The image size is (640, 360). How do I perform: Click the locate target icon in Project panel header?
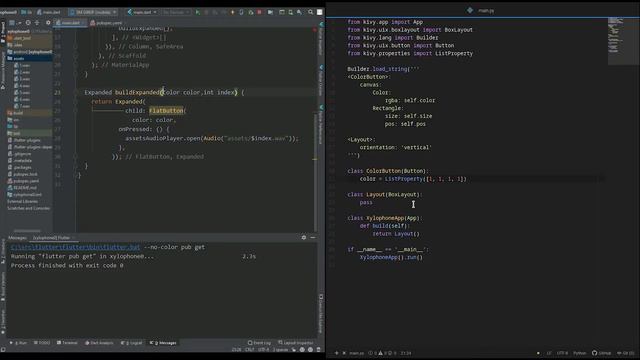(28, 23)
